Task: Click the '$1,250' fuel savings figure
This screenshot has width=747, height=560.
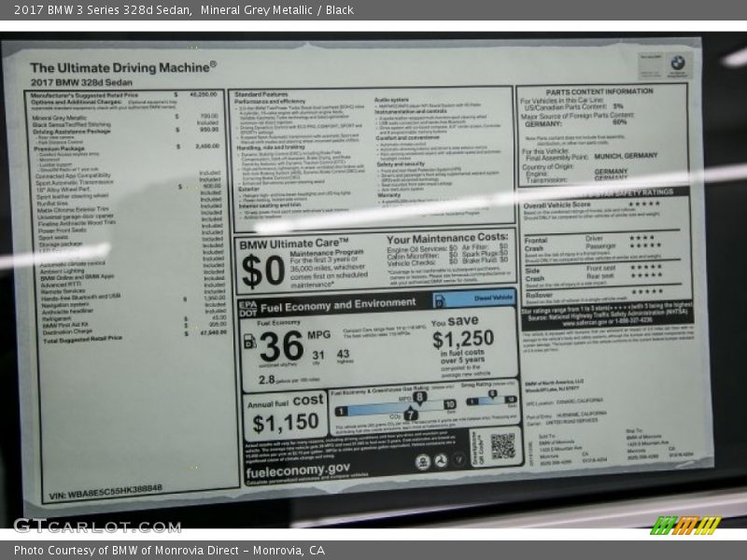Action: click(462, 339)
